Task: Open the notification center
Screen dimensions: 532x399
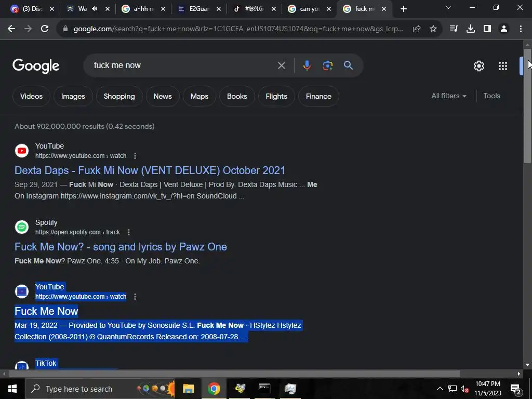Action: click(x=516, y=389)
